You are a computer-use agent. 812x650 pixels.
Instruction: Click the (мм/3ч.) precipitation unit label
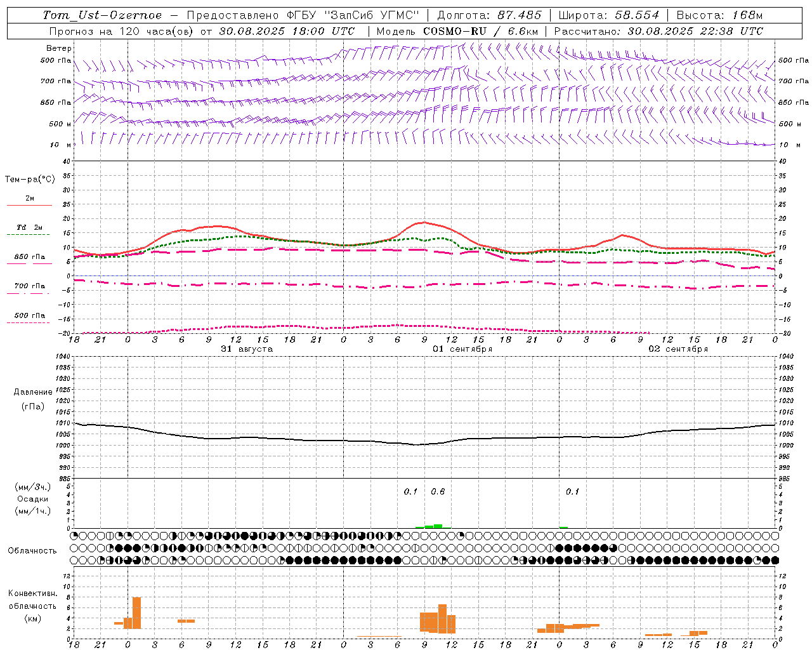[33, 487]
